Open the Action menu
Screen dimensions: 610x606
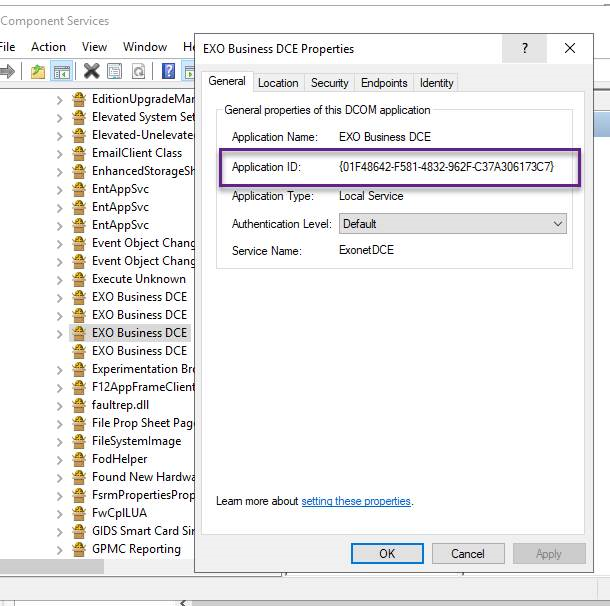(x=48, y=47)
